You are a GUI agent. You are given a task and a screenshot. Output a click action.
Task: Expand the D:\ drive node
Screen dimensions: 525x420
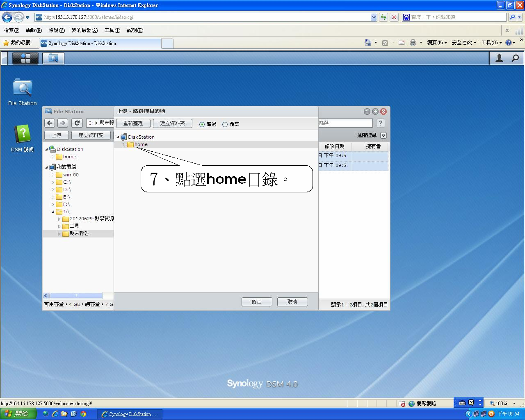(52, 189)
